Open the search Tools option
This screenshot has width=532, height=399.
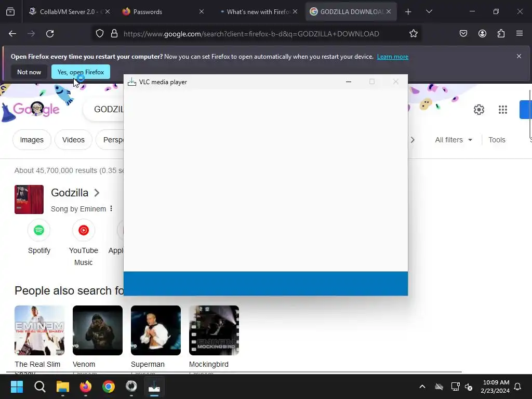point(497,140)
